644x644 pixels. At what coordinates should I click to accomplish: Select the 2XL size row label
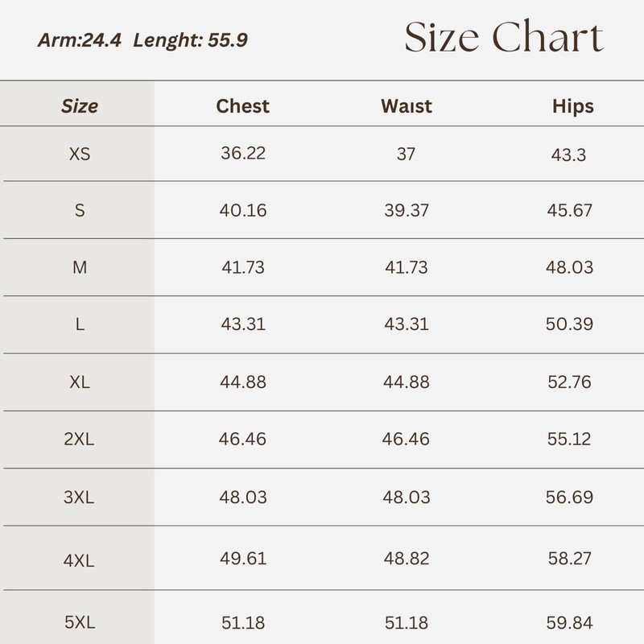(79, 440)
